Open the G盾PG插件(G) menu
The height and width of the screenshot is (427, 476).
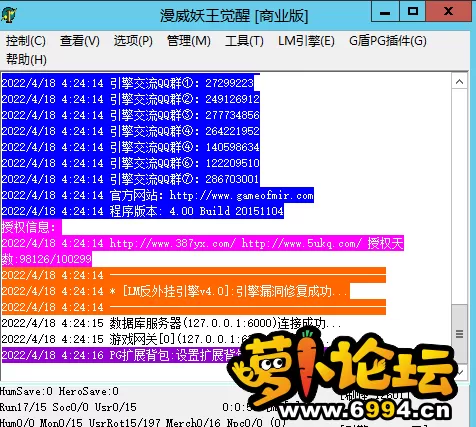coord(388,41)
